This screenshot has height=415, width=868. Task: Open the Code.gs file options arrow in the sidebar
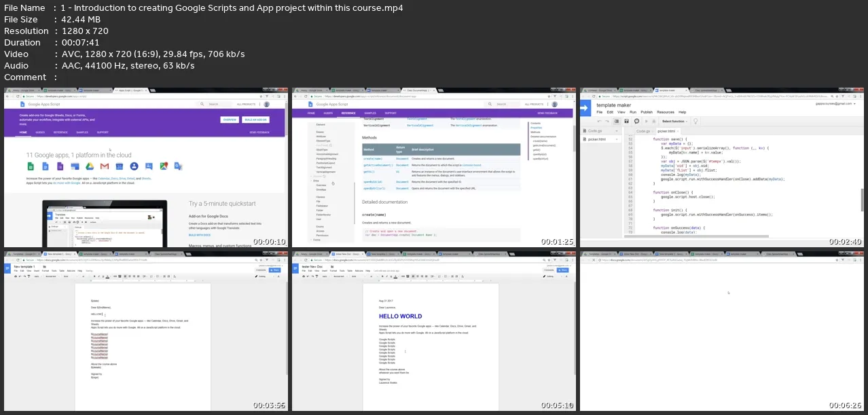pyautogui.click(x=617, y=130)
